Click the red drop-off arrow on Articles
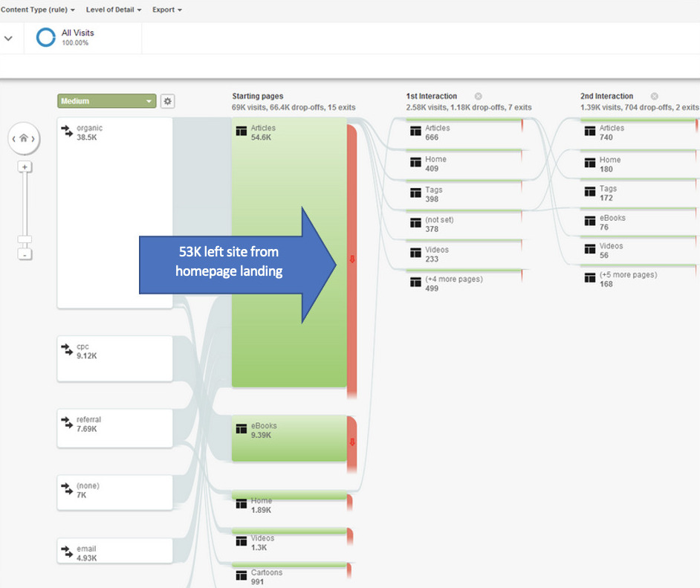 [352, 259]
